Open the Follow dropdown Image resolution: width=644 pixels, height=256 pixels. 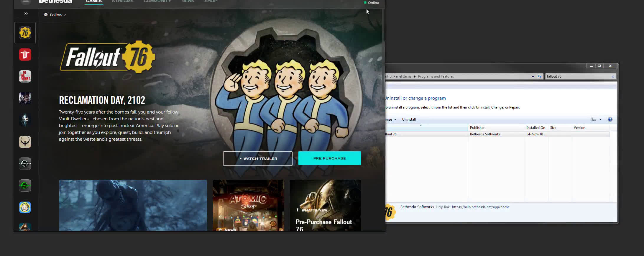click(55, 15)
